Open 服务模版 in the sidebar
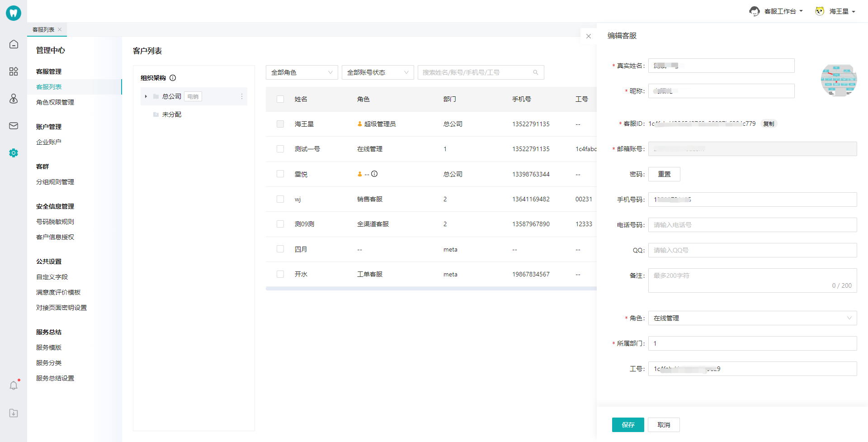This screenshot has height=442, width=868. coord(49,347)
